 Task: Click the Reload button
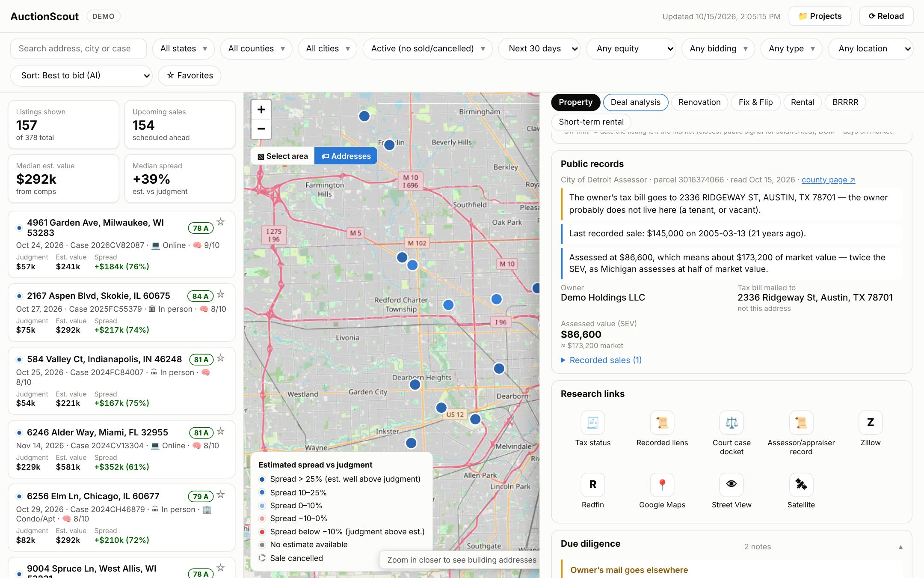886,16
